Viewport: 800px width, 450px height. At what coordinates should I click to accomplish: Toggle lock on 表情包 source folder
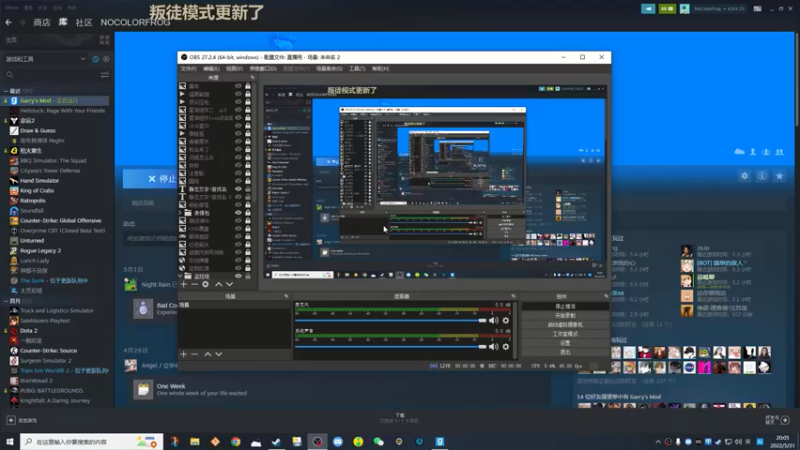point(248,213)
